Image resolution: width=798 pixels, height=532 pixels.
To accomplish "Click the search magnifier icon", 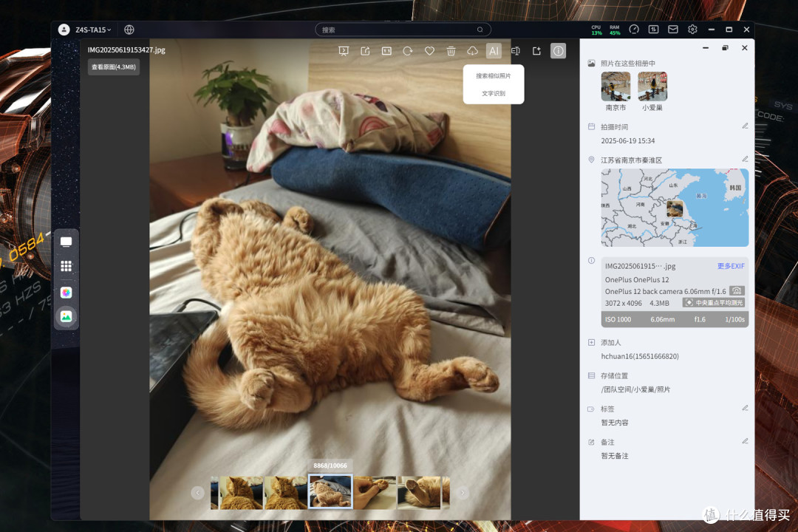I will 480,30.
